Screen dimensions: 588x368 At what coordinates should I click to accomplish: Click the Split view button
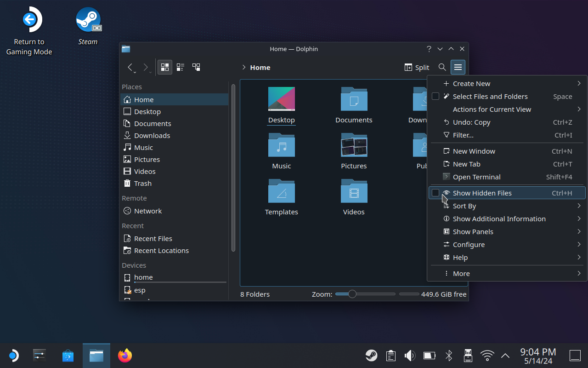pyautogui.click(x=417, y=67)
